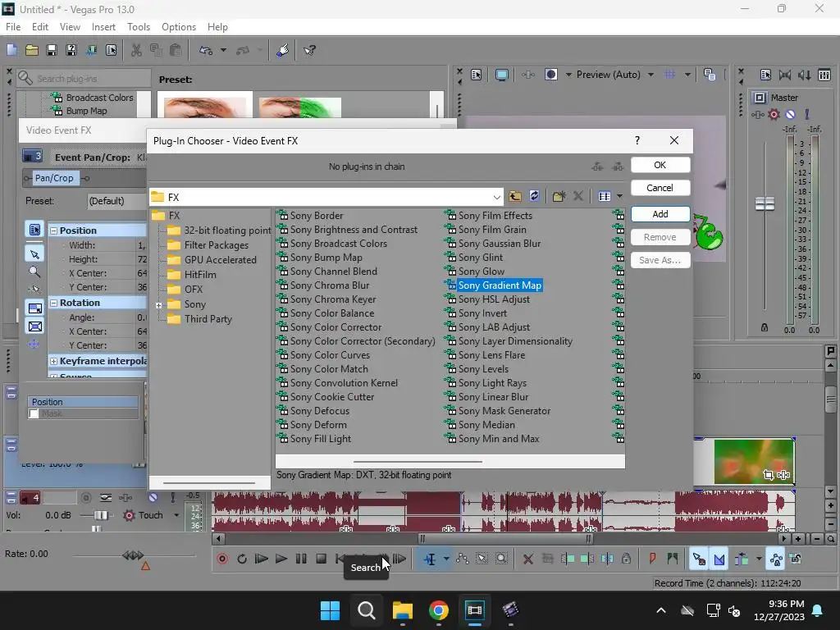Open Google Chrome from taskbar
This screenshot has height=630, width=840.
pyautogui.click(x=439, y=610)
